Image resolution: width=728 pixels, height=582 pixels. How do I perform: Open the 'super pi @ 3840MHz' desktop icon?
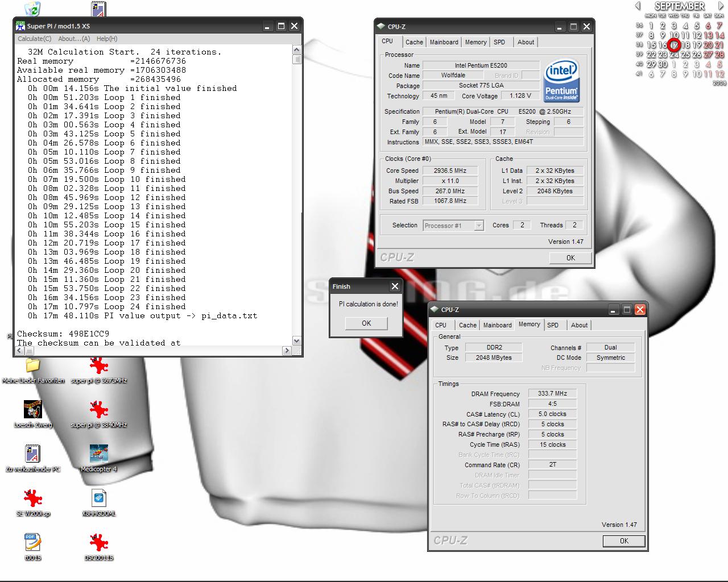[x=98, y=409]
